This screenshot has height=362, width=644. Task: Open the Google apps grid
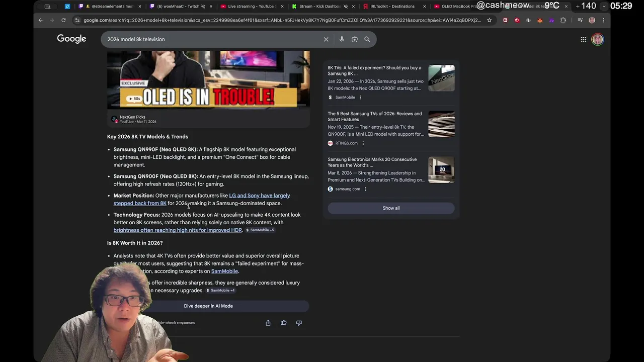pyautogui.click(x=584, y=39)
